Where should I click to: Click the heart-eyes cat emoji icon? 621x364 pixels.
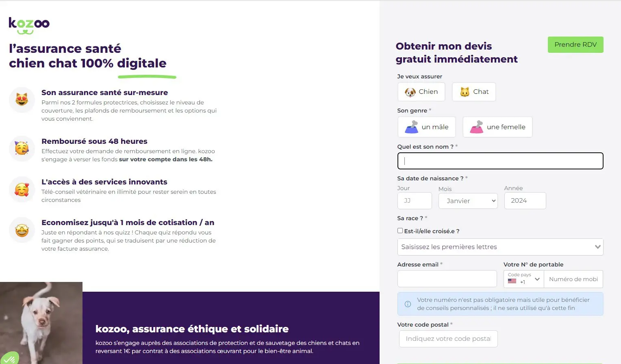[x=22, y=100]
